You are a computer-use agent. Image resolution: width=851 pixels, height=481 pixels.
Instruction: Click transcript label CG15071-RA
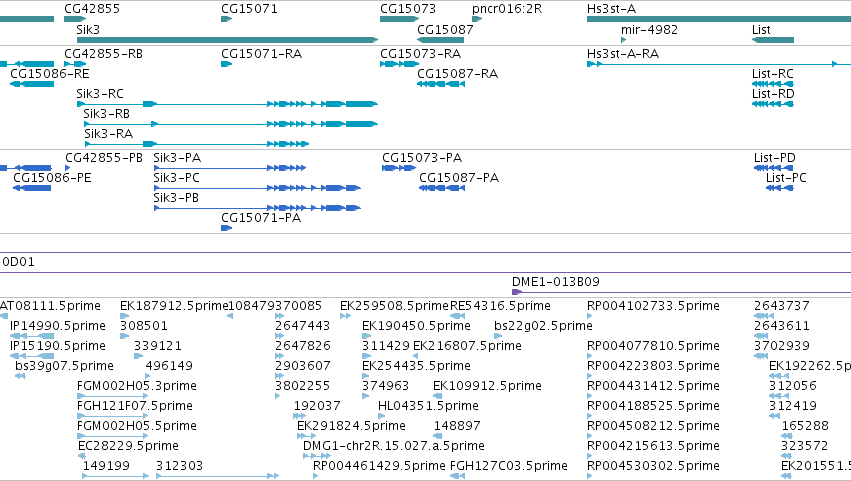(262, 54)
